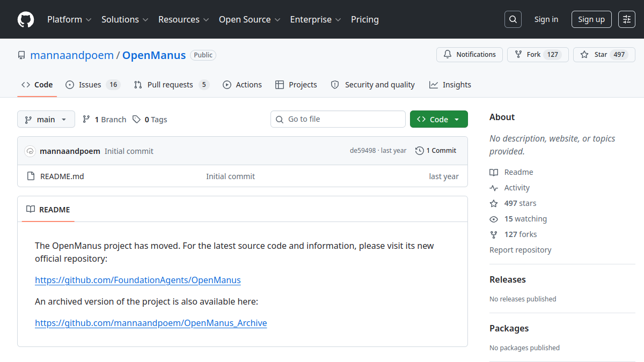This screenshot has height=362, width=644.
Task: Open the 15 watching link
Action: pos(518,219)
